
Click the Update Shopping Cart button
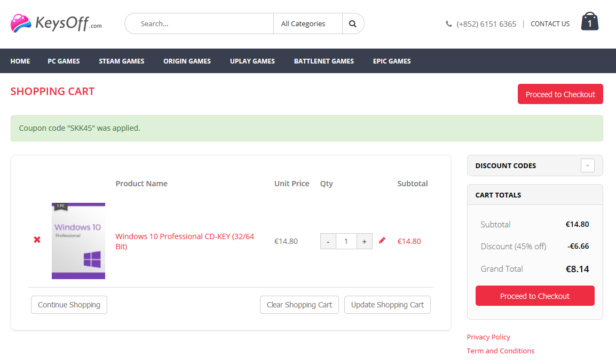click(x=388, y=305)
